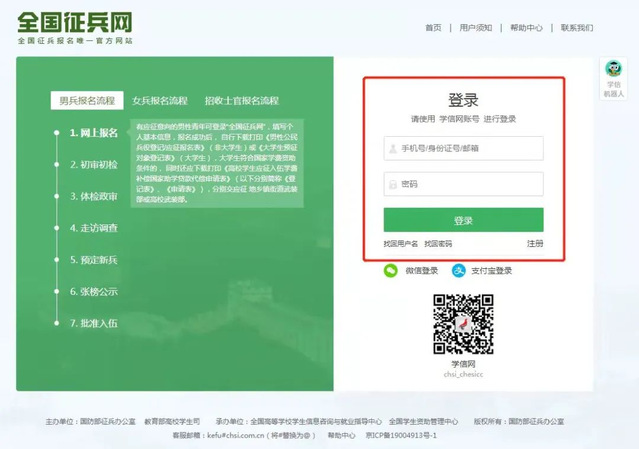This screenshot has height=449, width=639.
Task: Switch to the 女兵报名流程 tab
Action: point(160,101)
